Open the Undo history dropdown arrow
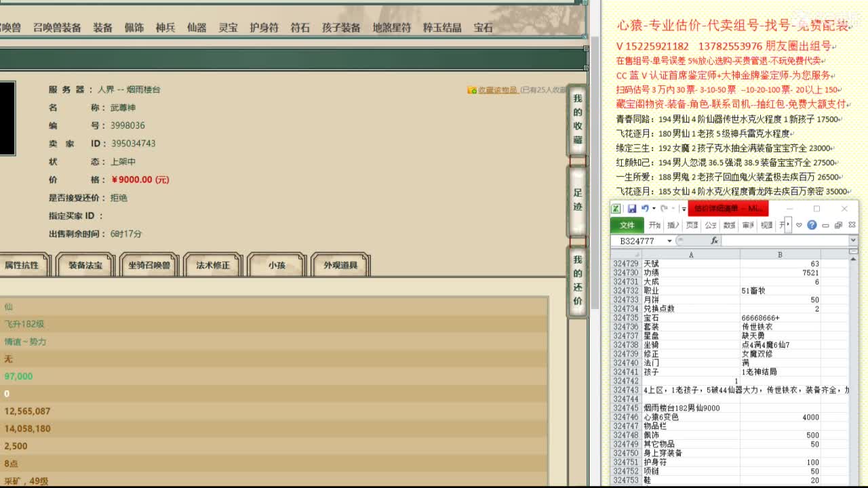 coord(653,209)
